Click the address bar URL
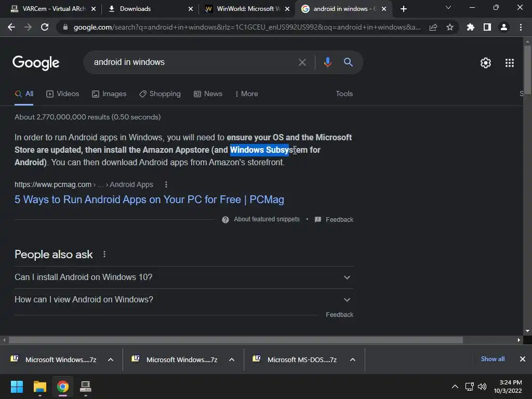The width and height of the screenshot is (532, 399). pyautogui.click(x=247, y=27)
